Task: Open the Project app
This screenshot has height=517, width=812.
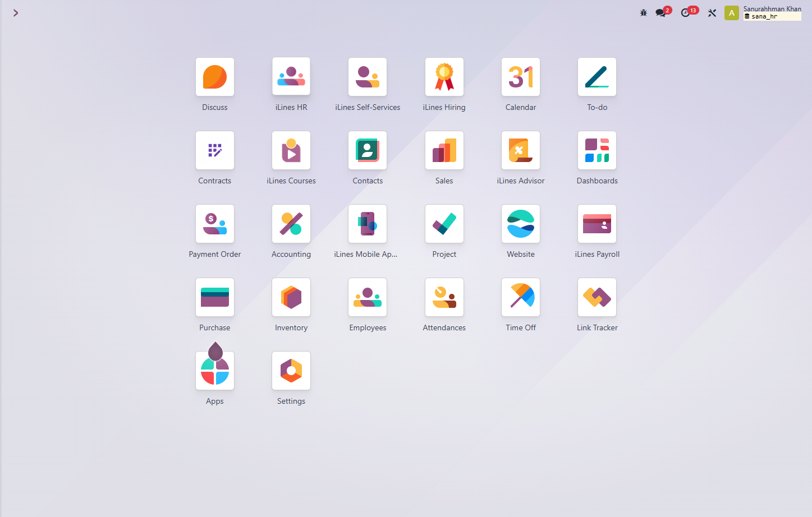Action: tap(444, 224)
